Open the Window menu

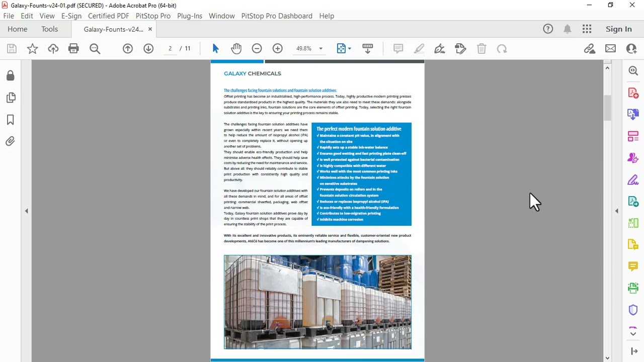(x=222, y=16)
